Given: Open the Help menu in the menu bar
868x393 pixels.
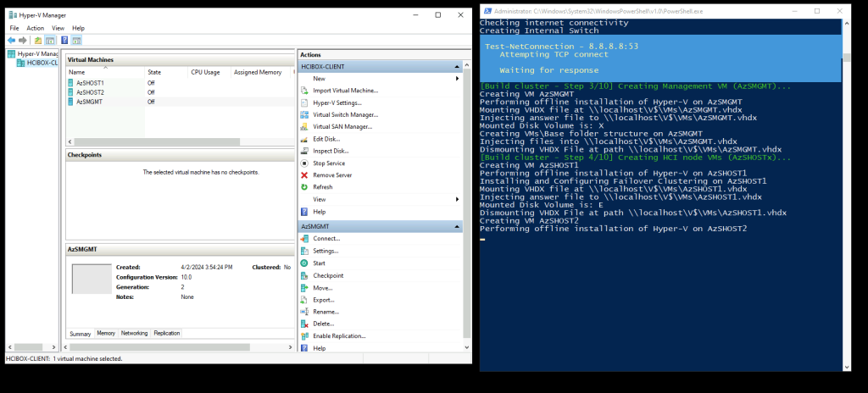Looking at the screenshot, I should [79, 28].
